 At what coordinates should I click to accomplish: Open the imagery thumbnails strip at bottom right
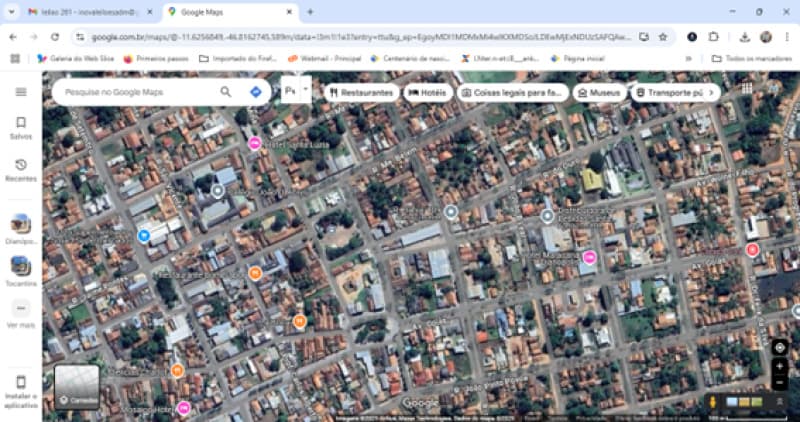pyautogui.click(x=744, y=402)
